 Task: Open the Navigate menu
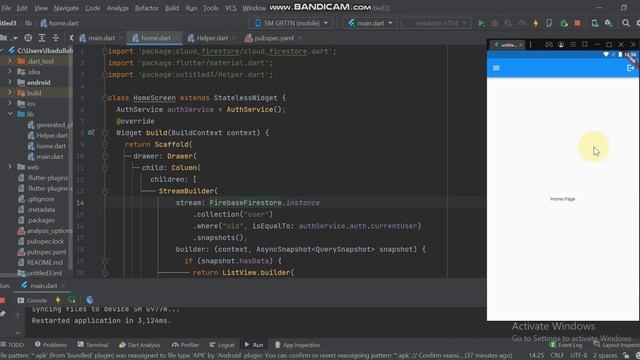[x=66, y=8]
